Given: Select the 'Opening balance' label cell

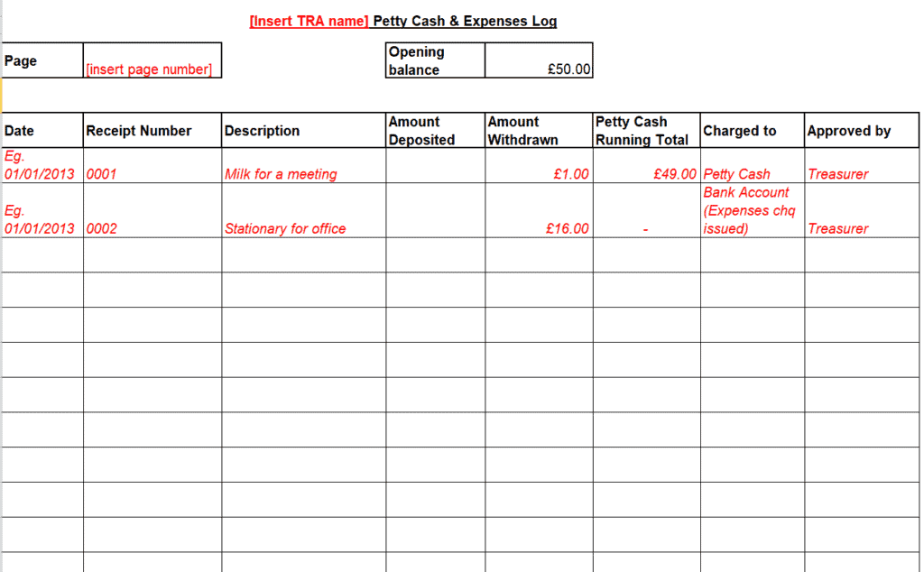Looking at the screenshot, I should click(x=436, y=60).
